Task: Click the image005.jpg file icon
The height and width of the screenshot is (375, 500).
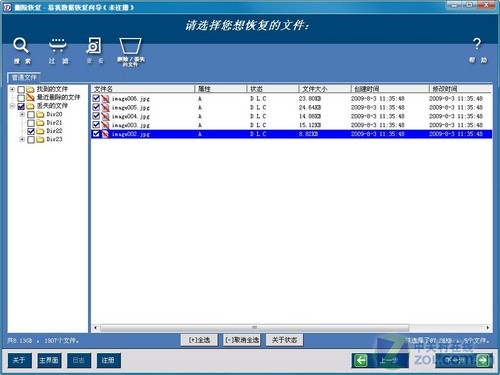Action: pos(105,107)
